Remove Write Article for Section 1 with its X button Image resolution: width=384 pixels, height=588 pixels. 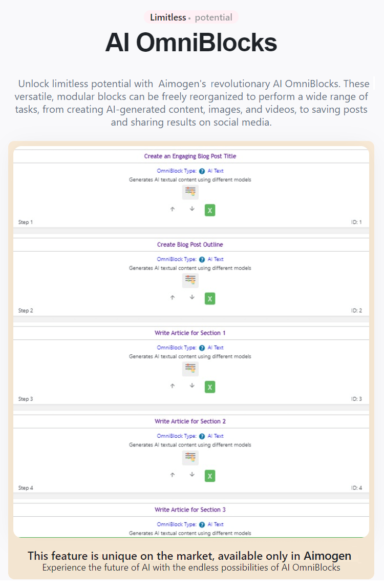click(x=209, y=387)
